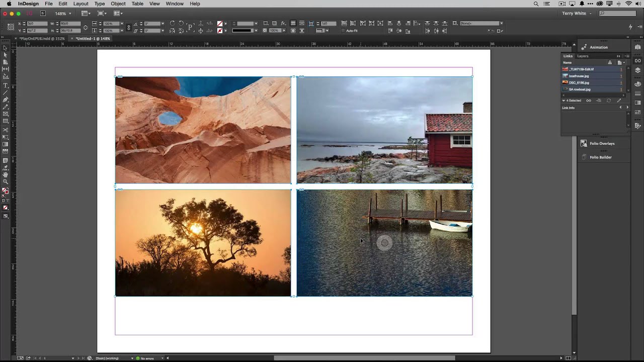The height and width of the screenshot is (362, 644).
Task: Open the Gradient panel dock icon
Action: [x=637, y=103]
